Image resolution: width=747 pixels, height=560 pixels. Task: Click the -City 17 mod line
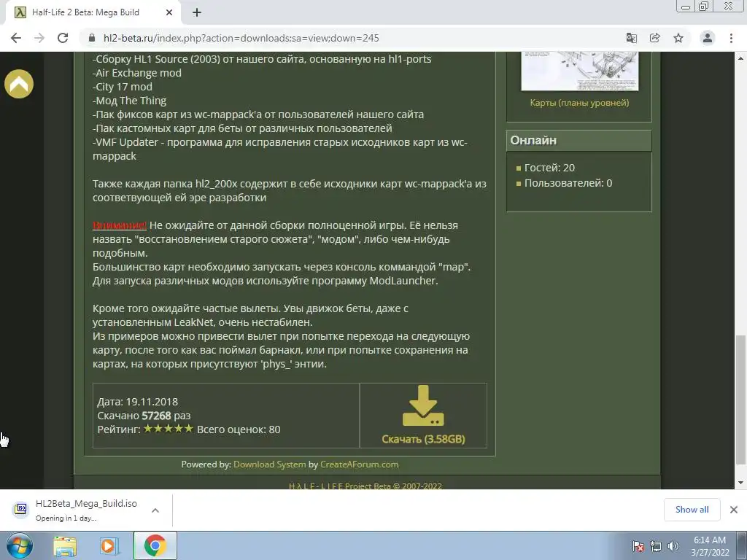[123, 87]
